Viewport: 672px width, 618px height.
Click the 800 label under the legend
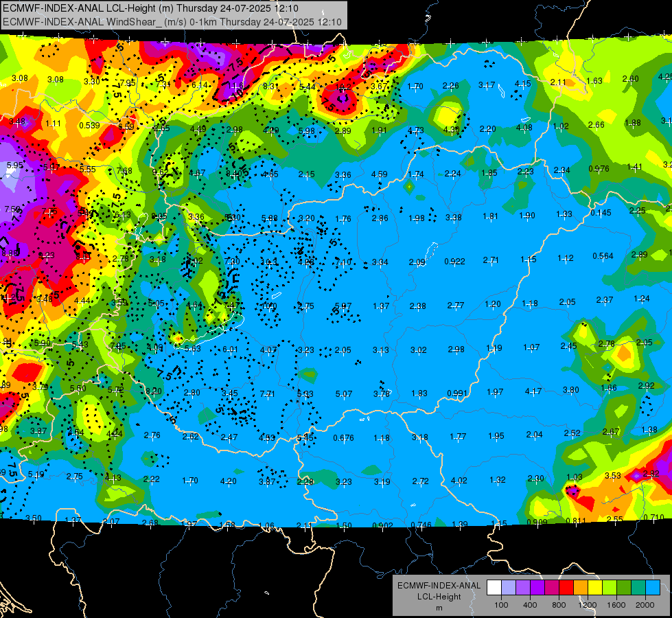click(559, 605)
